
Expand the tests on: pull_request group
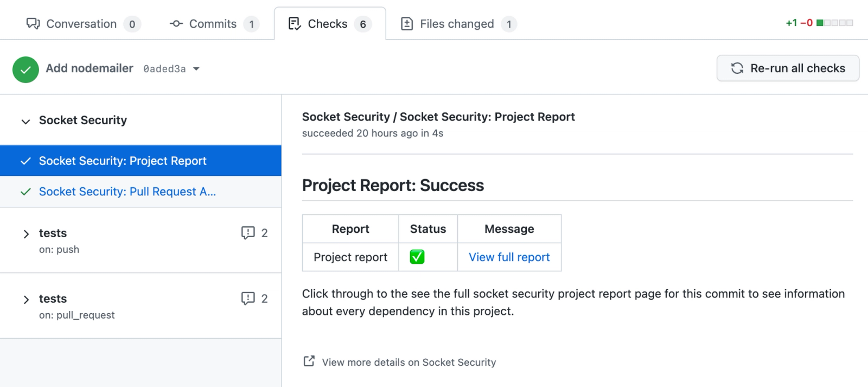tap(26, 300)
